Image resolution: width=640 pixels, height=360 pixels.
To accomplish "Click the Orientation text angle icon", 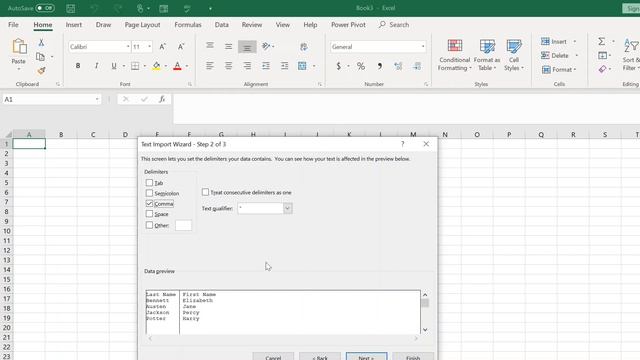I will tap(266, 47).
